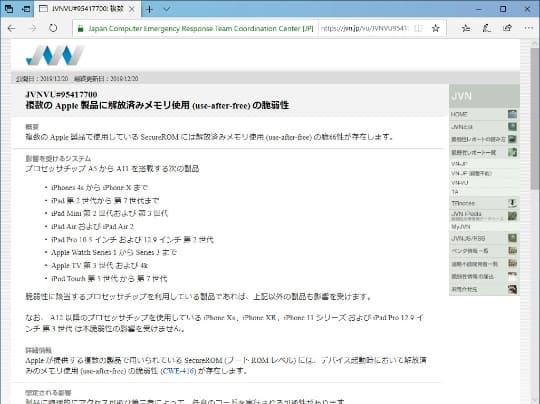The height and width of the screenshot is (404, 540).
Task: Go back to the previous page
Action: (12, 28)
